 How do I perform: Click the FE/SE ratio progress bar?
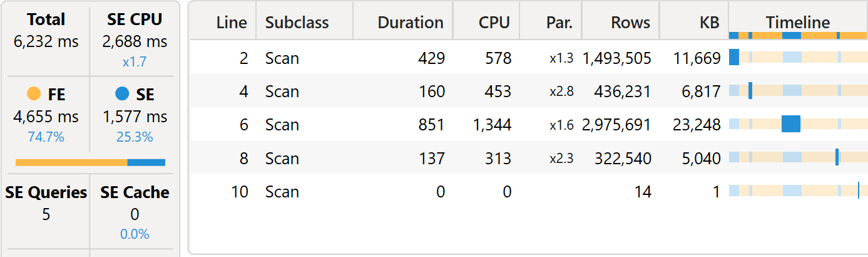point(90,162)
